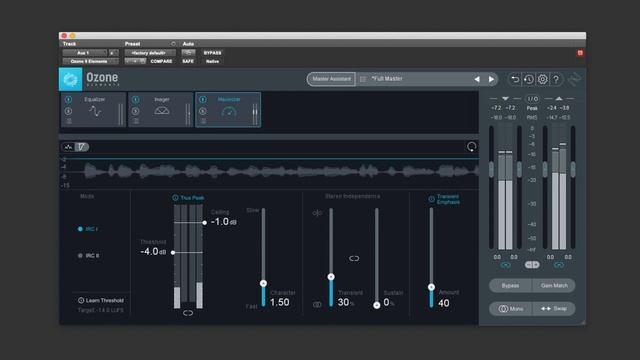Toggle Transient Emphasis power
640x360 pixels.
pyautogui.click(x=431, y=199)
